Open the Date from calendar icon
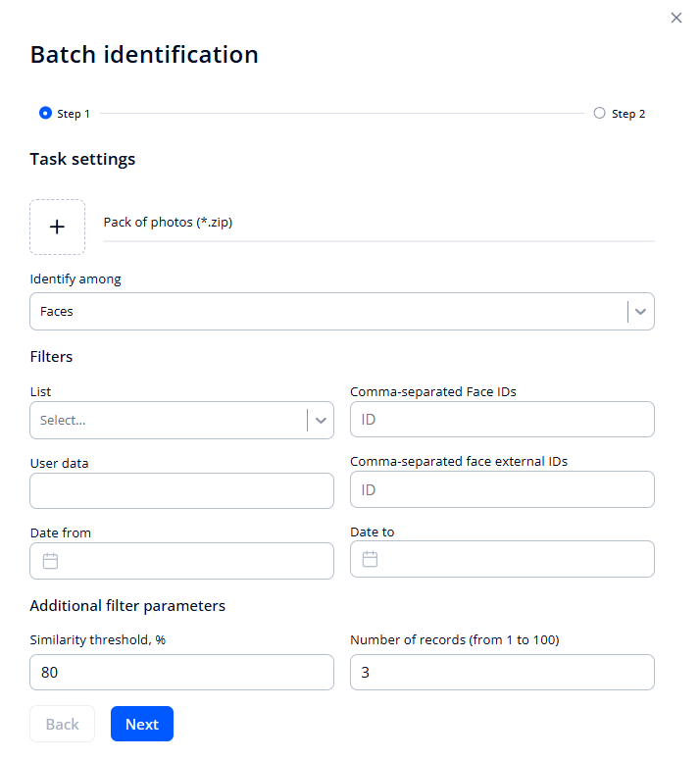Image resolution: width=700 pixels, height=760 pixels. [x=51, y=561]
